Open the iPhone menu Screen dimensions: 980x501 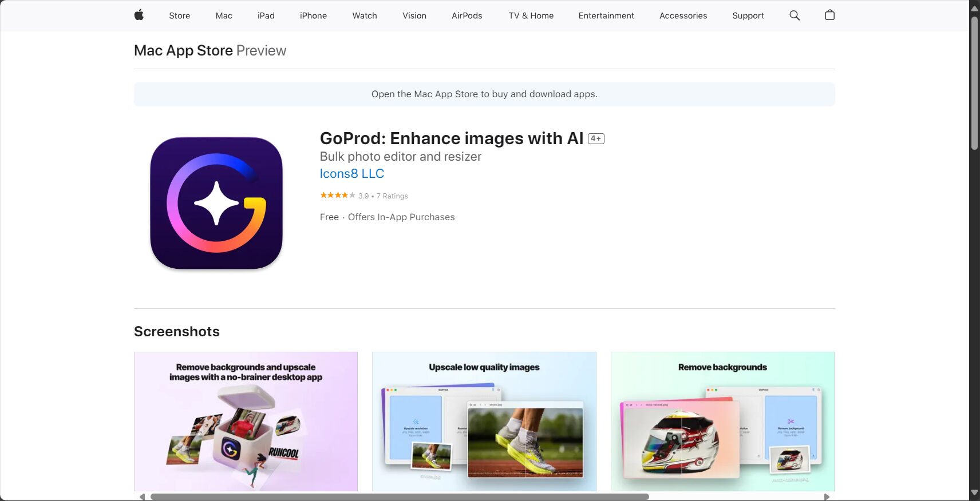[313, 15]
